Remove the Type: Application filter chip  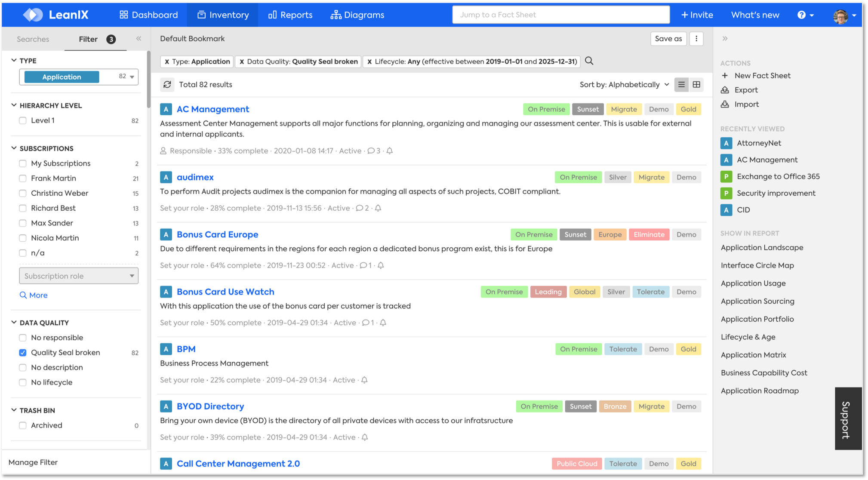pos(167,62)
